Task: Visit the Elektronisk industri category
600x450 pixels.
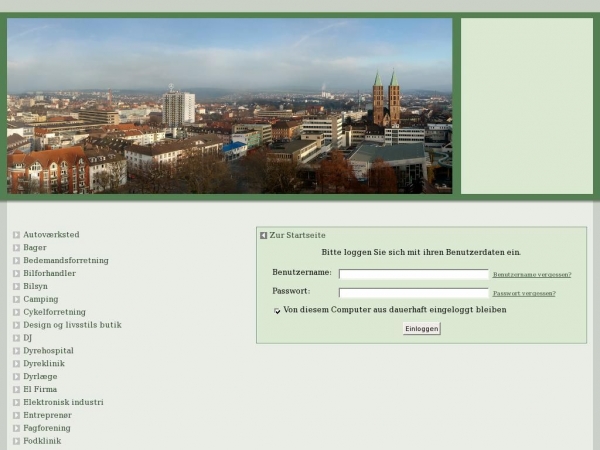Action: pos(63,402)
